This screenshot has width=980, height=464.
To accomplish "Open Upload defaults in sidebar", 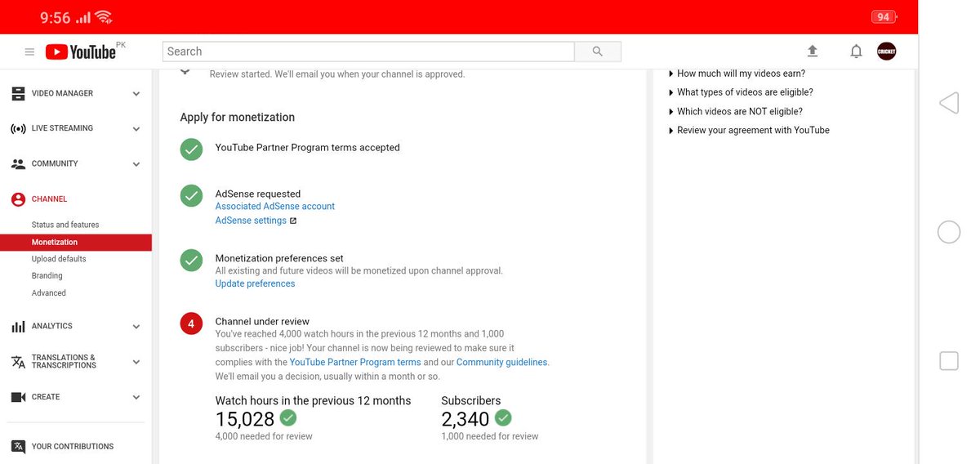I will coord(59,259).
